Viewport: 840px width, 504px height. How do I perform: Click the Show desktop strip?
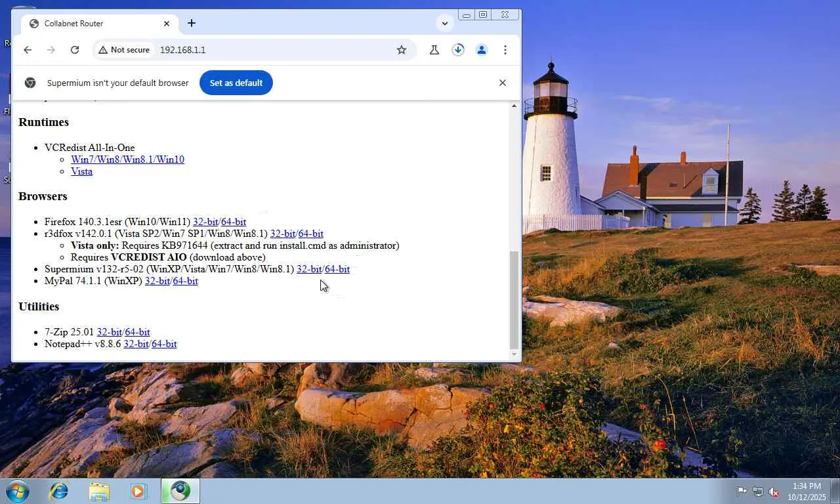(835, 491)
